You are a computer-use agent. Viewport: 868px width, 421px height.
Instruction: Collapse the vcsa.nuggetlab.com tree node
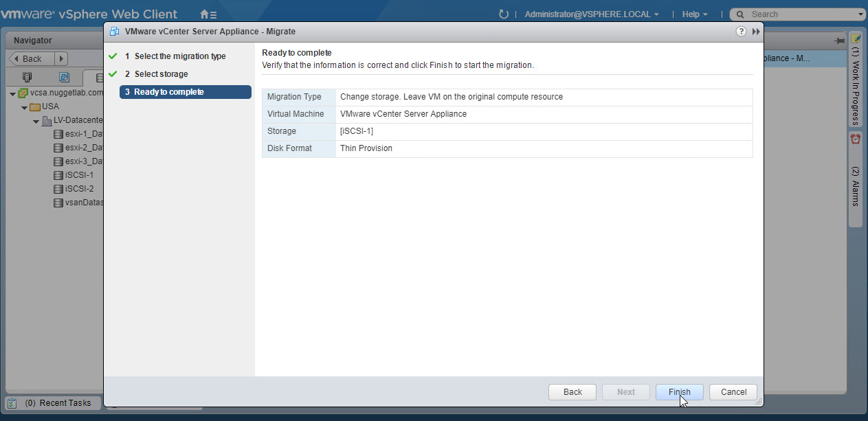tap(12, 93)
